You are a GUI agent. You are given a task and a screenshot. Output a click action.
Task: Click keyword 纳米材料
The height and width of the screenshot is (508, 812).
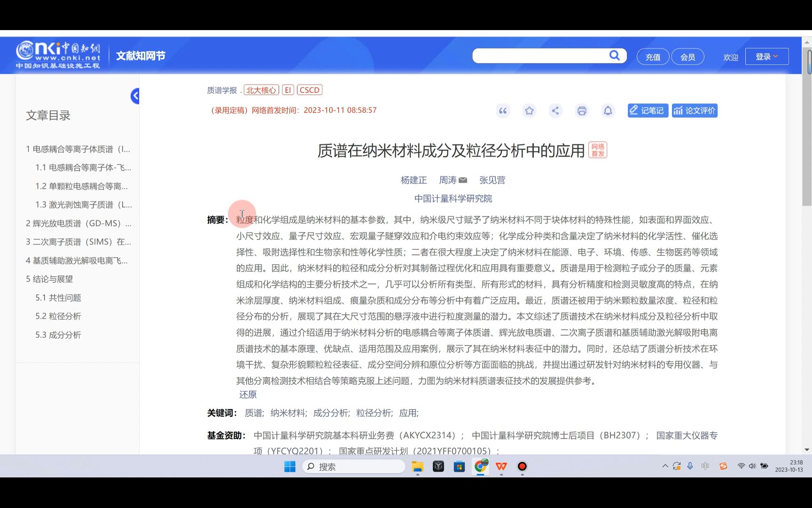tap(288, 413)
